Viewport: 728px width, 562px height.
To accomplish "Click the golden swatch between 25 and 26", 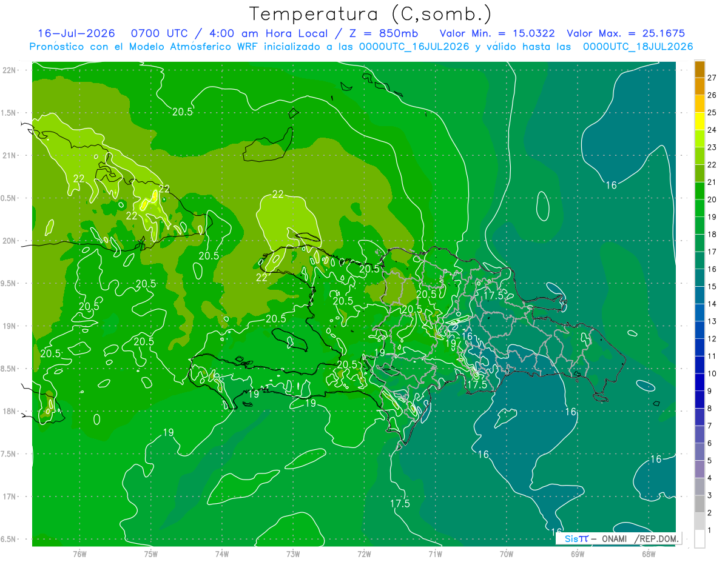I will coord(699,104).
